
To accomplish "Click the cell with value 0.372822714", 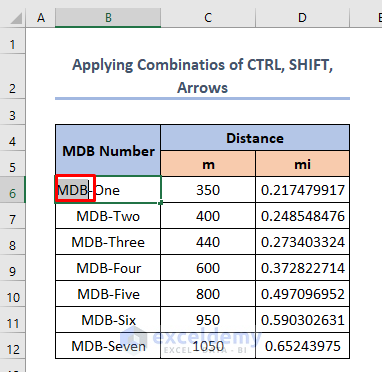I will click(x=302, y=268).
